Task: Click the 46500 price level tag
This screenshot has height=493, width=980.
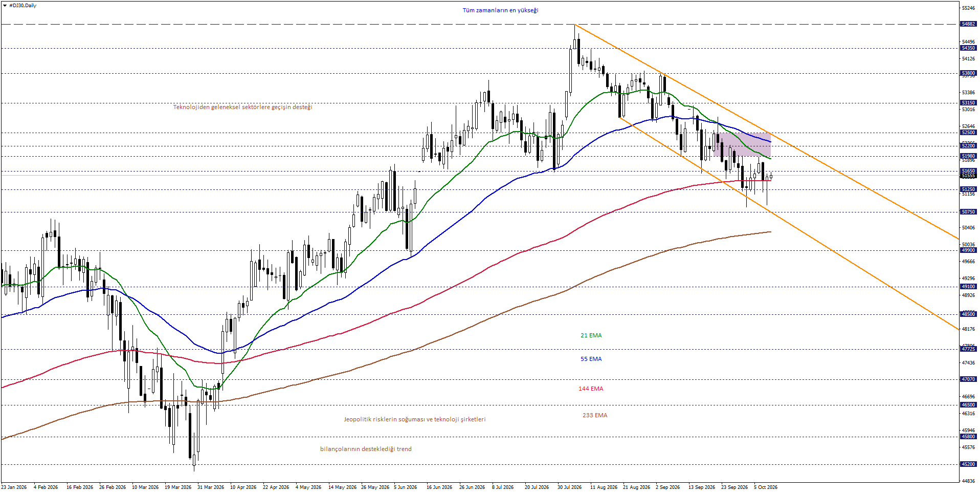Action: click(x=968, y=405)
